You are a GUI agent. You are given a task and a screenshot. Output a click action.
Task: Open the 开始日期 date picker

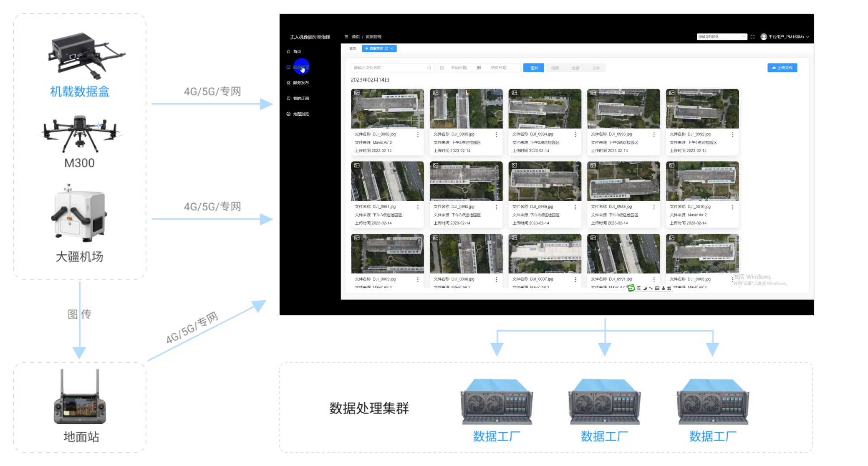(459, 68)
